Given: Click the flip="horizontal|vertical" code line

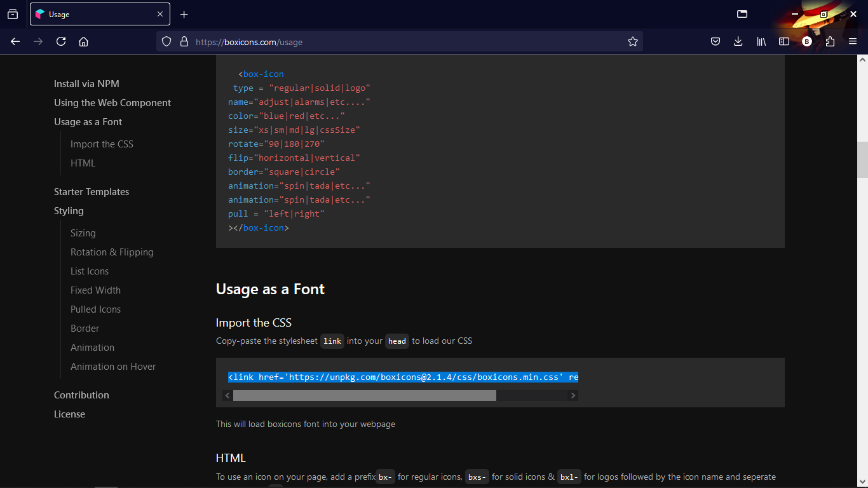Looking at the screenshot, I should click(x=294, y=158).
